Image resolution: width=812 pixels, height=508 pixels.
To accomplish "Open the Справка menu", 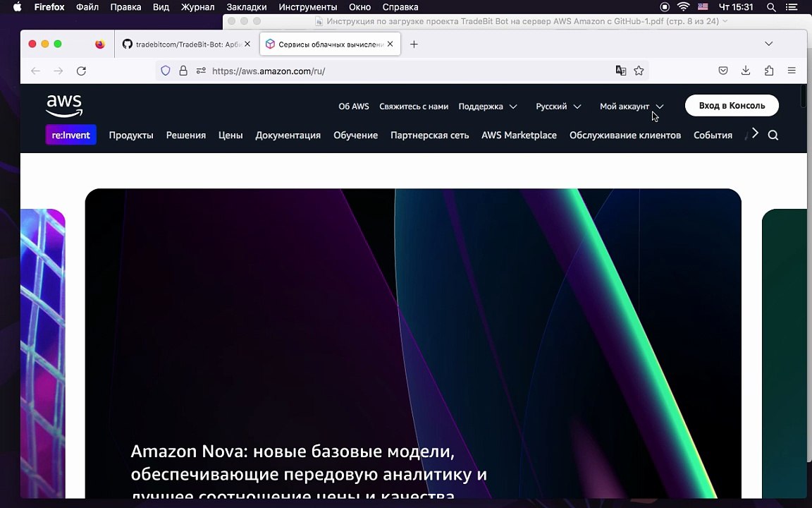I will click(x=400, y=7).
